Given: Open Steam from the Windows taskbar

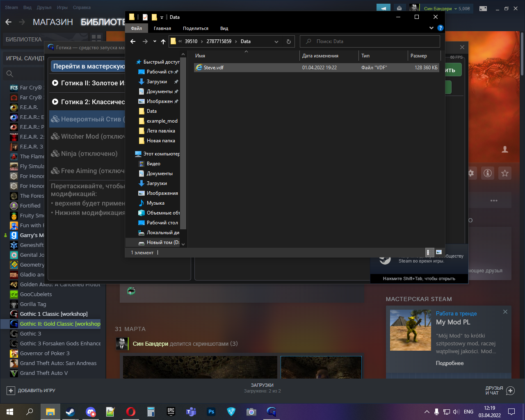Looking at the screenshot, I should 70,411.
